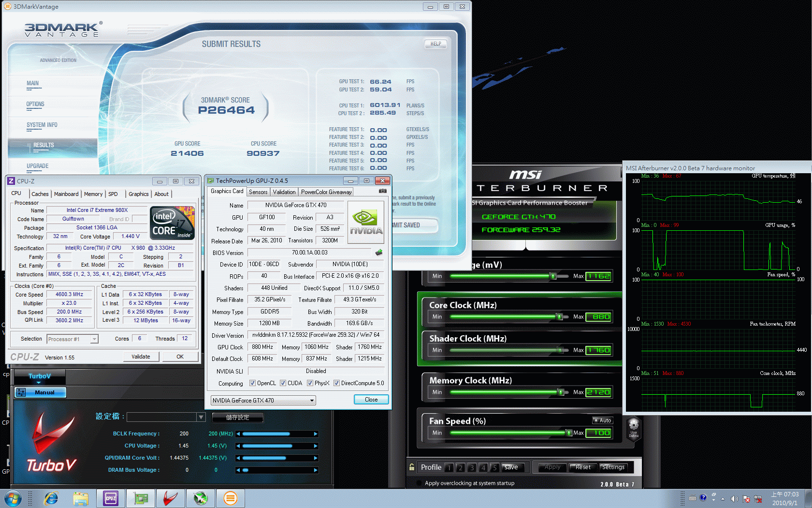Click the GPU-Z graphics card taskbar icon
The image size is (812, 508).
pyautogui.click(x=141, y=498)
